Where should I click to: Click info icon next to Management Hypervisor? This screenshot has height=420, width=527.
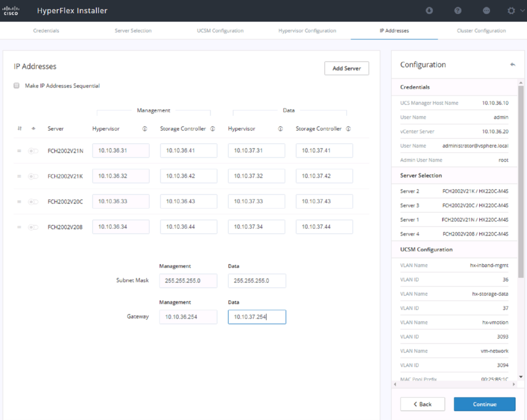145,129
